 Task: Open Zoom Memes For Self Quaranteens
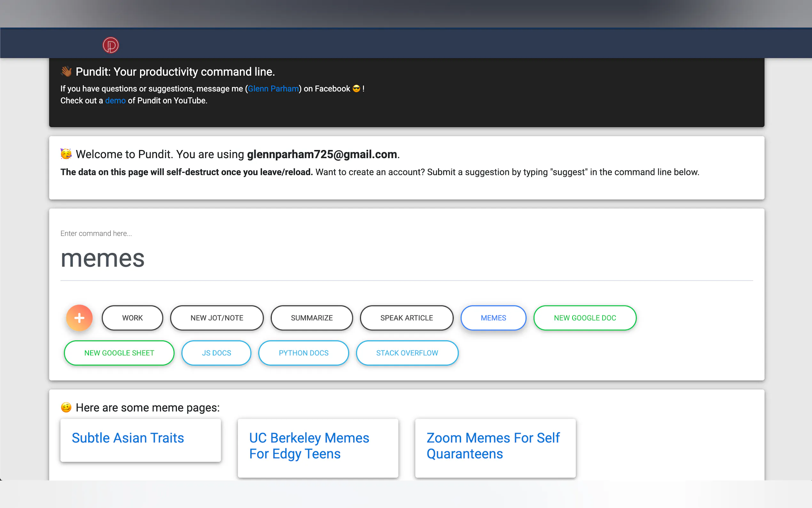coord(493,446)
